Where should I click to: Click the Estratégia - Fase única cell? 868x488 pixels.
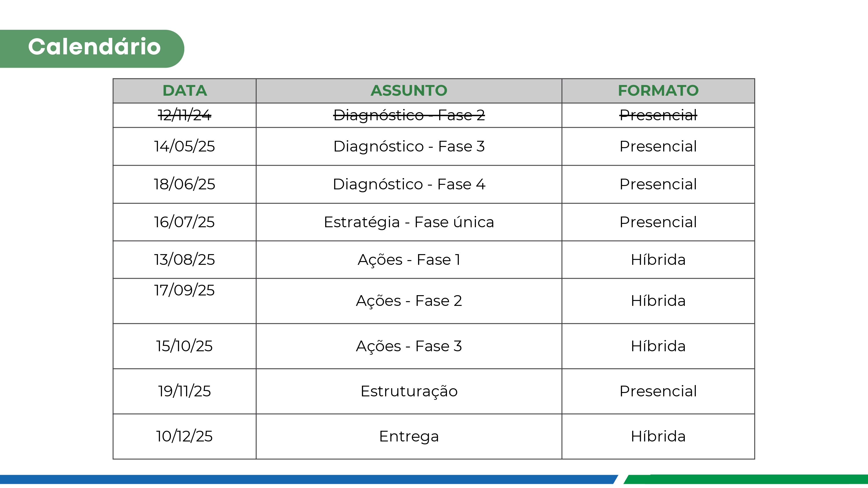tap(409, 222)
